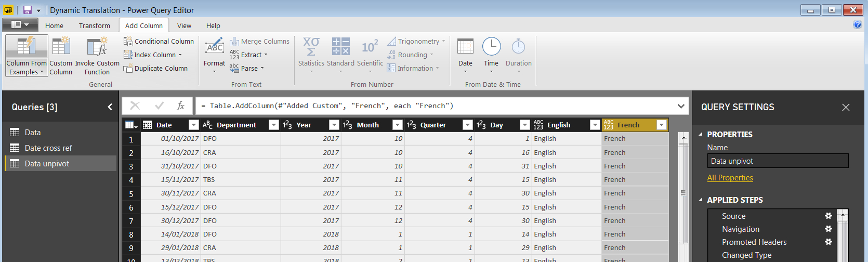Open quick access toolbar dropdown

(38, 10)
